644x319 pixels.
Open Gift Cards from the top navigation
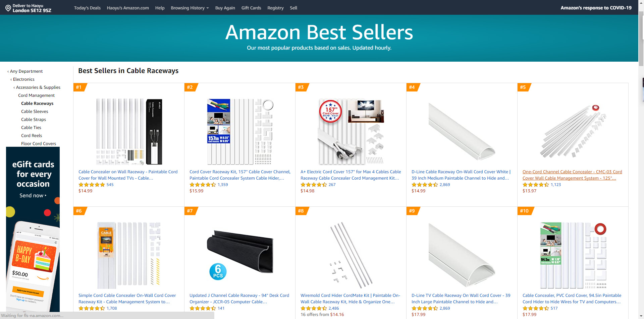[251, 8]
